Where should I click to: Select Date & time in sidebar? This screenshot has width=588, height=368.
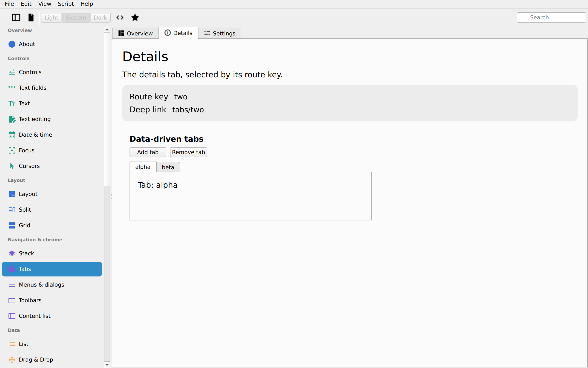tap(52, 135)
